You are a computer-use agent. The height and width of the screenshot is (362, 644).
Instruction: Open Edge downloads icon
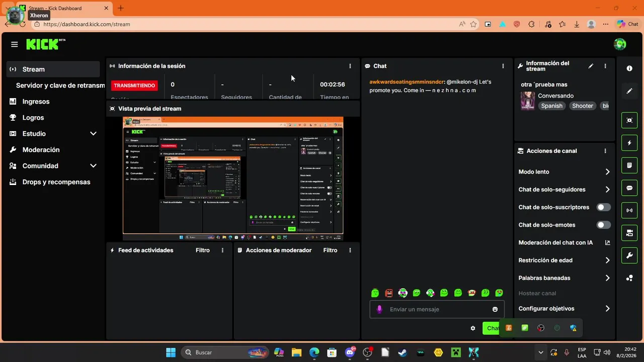click(577, 24)
